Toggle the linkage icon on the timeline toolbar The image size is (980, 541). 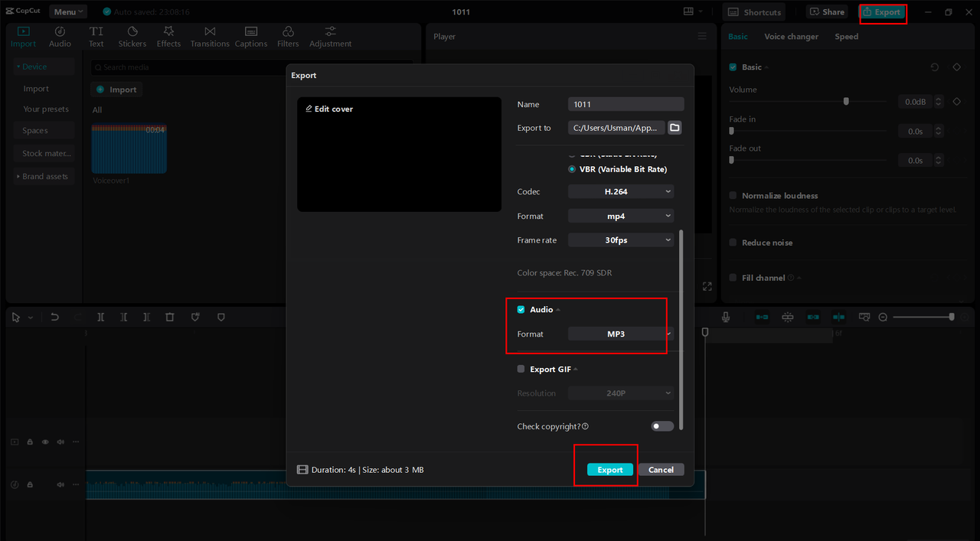[813, 317]
